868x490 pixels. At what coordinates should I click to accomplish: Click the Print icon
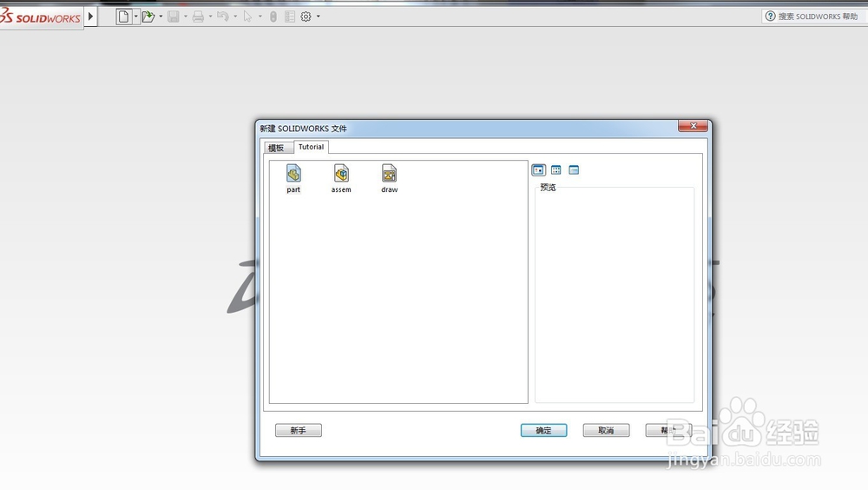click(198, 17)
